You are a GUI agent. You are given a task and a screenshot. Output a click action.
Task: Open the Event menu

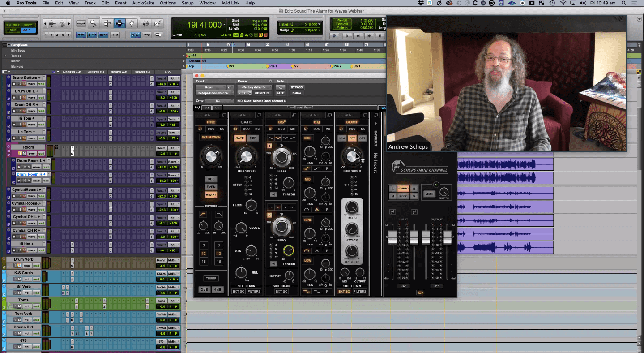pyautogui.click(x=121, y=3)
